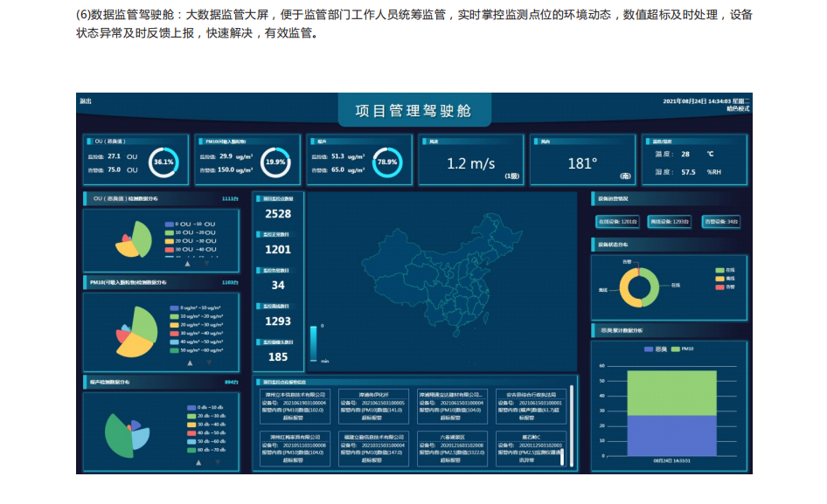
Task: Click the 78.9% noise ring gauge
Action: (387, 162)
